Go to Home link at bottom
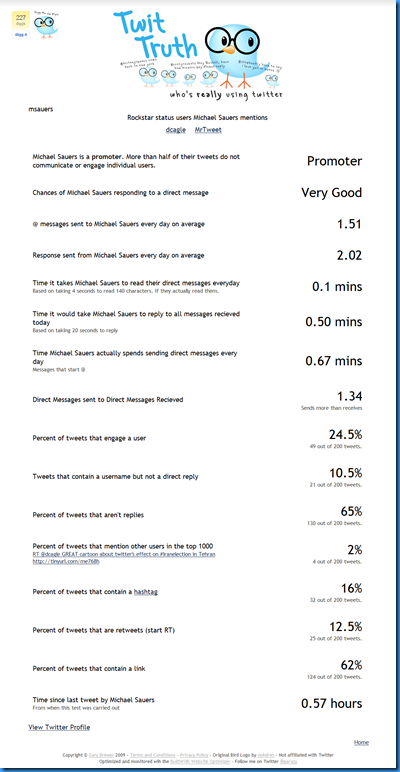400x772 pixels. (361, 742)
